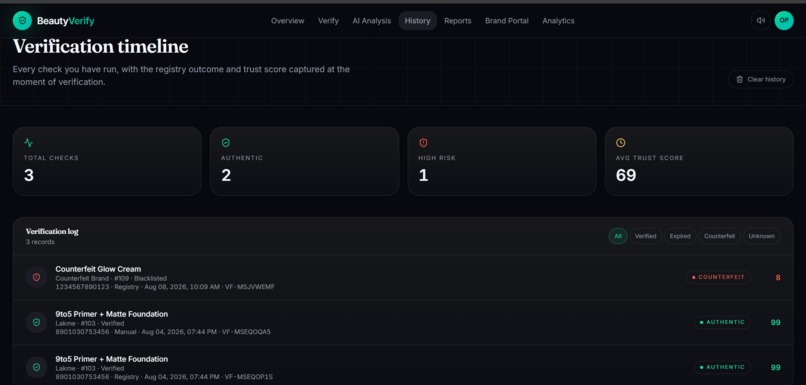Image resolution: width=806 pixels, height=385 pixels.
Task: Filter log by Counterfeit
Action: 720,236
